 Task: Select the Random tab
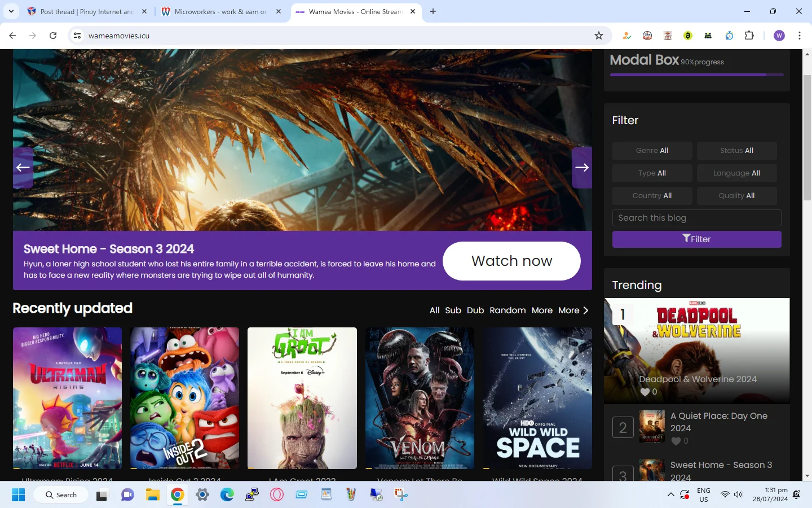[x=507, y=310]
